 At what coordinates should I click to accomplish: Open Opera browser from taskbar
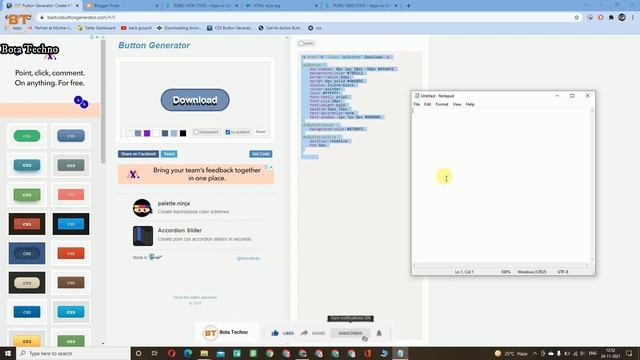[171, 353]
